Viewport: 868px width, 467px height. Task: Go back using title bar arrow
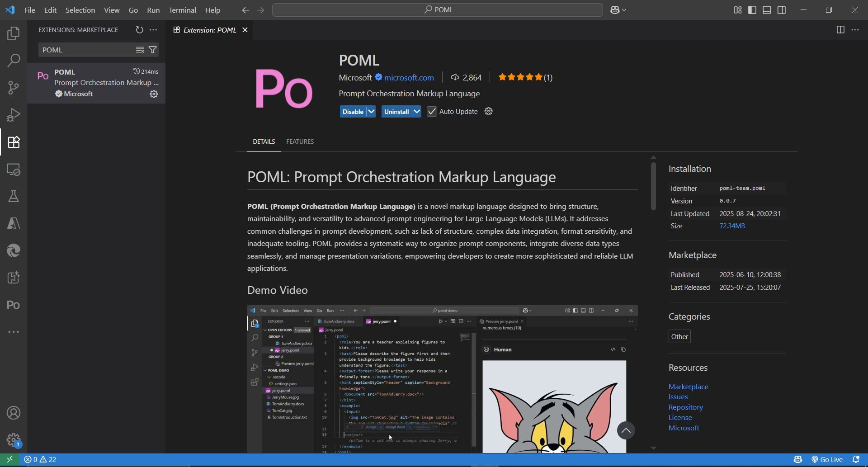click(x=245, y=10)
